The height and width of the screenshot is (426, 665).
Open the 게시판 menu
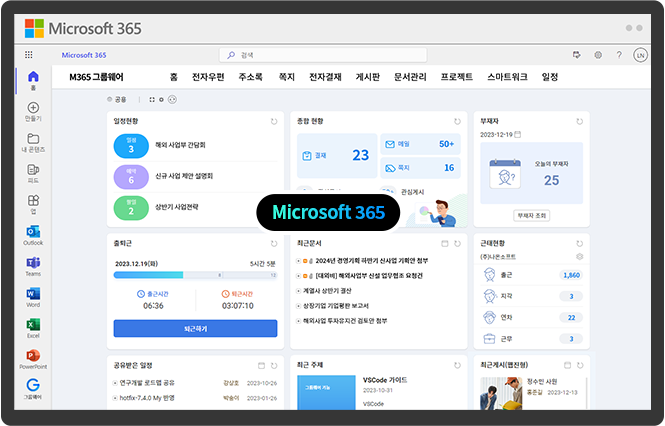[367, 77]
